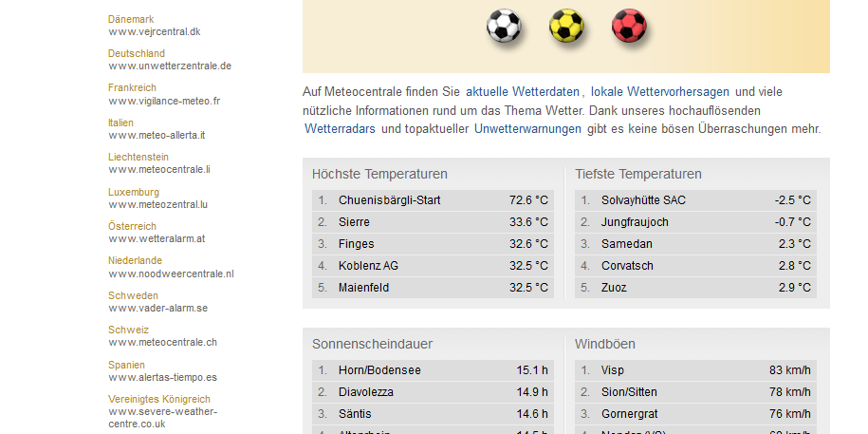Open the lokale Wettervorhersagen link
Screen dimensions: 868x434
[660, 92]
